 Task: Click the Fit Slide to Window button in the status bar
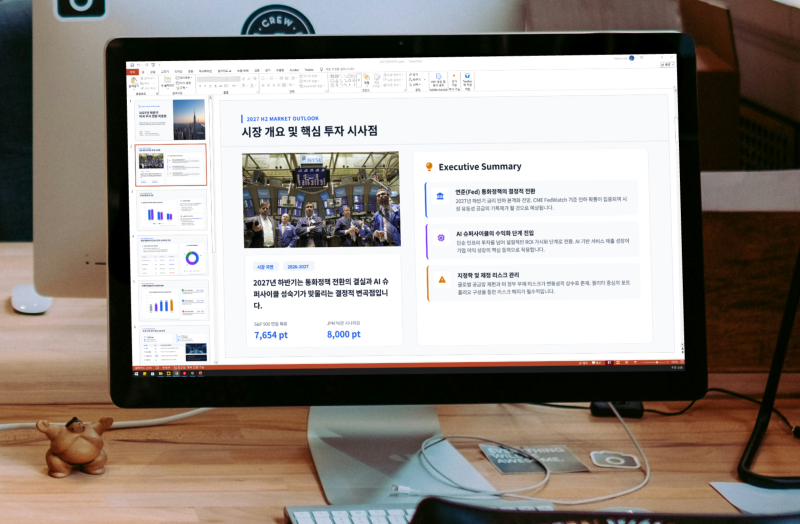(x=682, y=362)
